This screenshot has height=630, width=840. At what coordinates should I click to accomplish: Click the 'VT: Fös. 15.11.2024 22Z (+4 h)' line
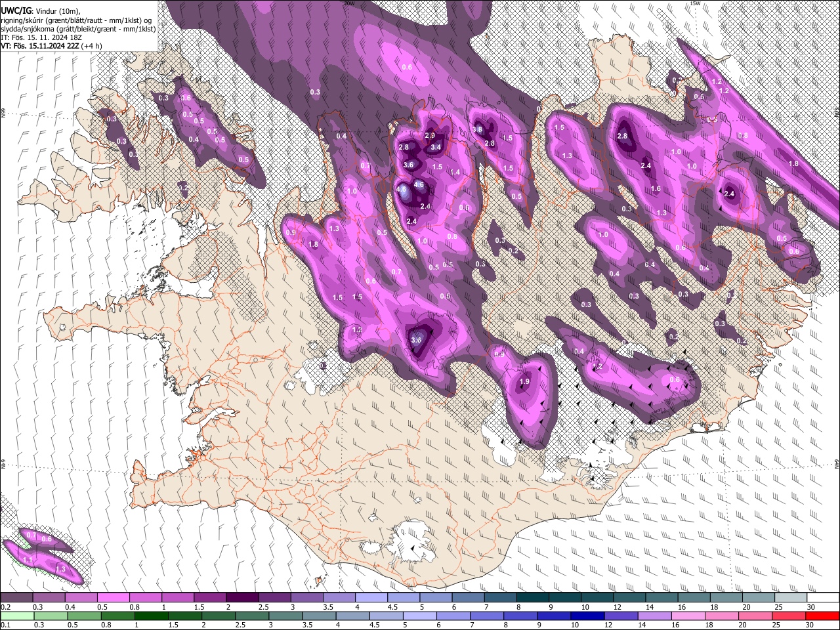point(51,47)
